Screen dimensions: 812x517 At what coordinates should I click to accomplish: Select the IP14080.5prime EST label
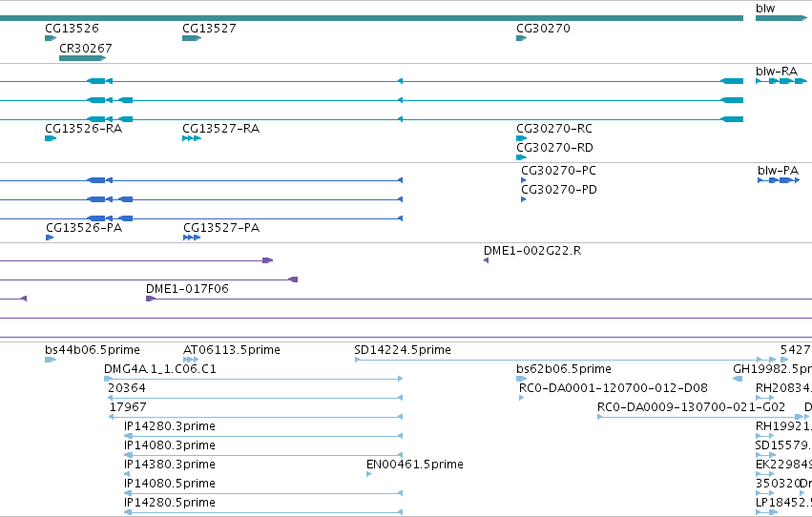click(169, 484)
